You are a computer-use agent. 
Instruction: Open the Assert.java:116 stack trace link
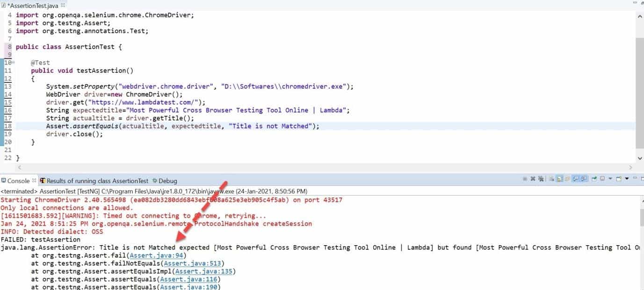tap(189, 279)
